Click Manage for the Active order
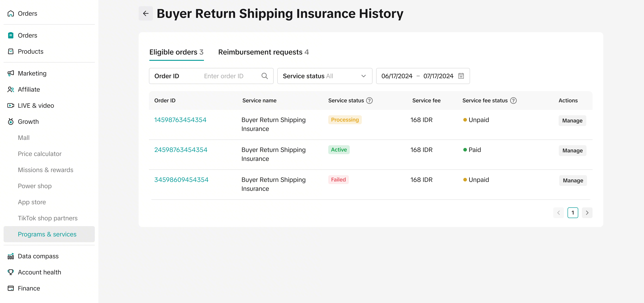The image size is (644, 303). [x=572, y=150]
